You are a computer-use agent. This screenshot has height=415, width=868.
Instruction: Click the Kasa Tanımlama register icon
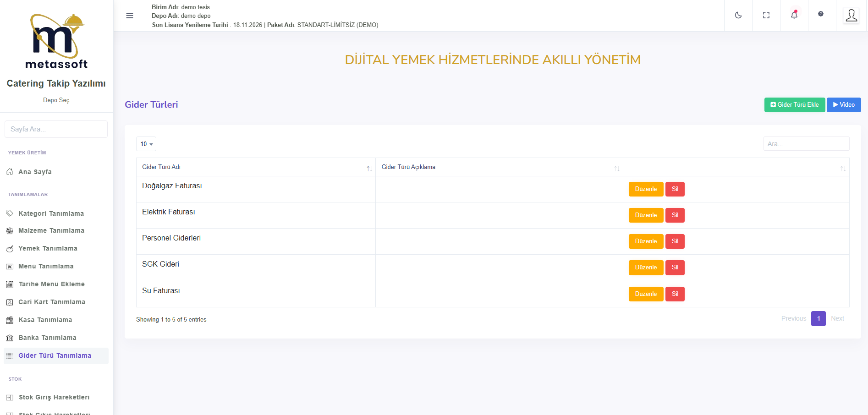click(10, 320)
